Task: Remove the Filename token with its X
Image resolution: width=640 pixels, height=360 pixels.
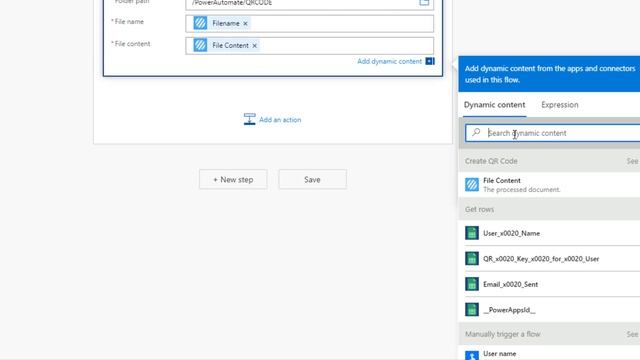Action: pyautogui.click(x=245, y=24)
